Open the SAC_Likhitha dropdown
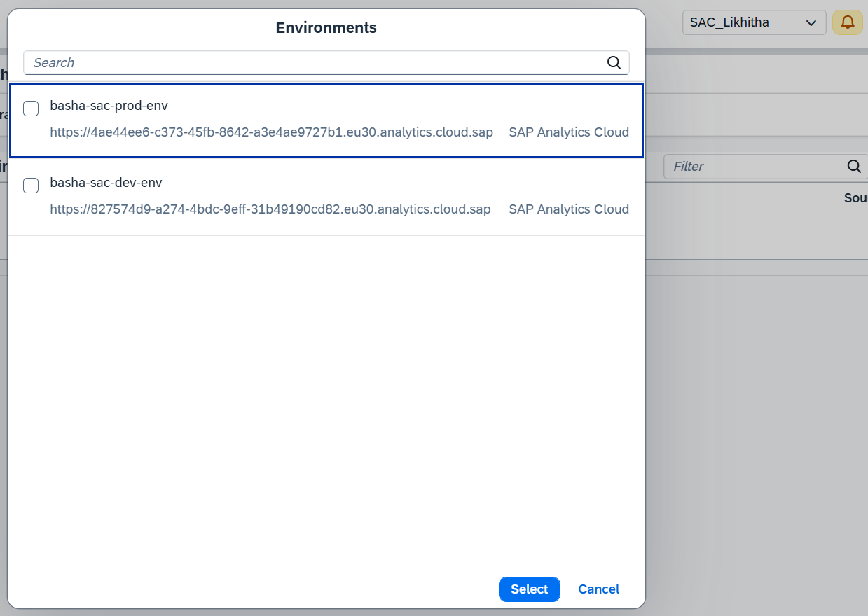The height and width of the screenshot is (616, 868). pyautogui.click(x=753, y=22)
